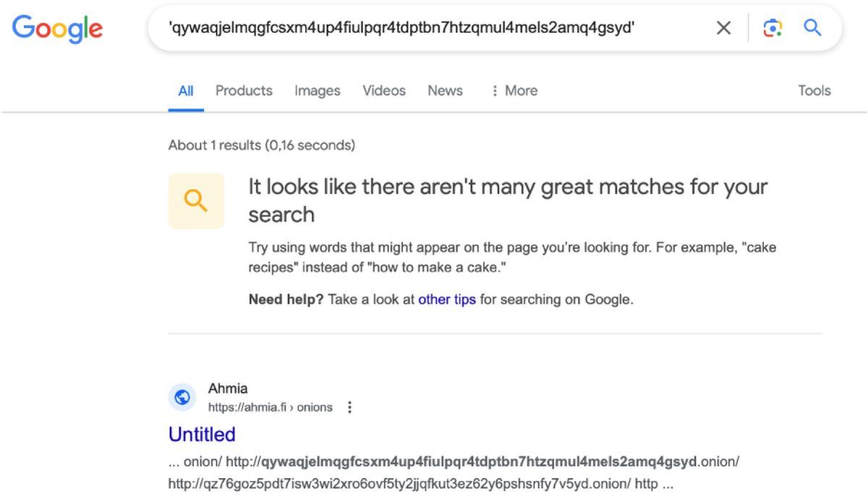The width and height of the screenshot is (868, 494).
Task: Switch to the Products tab
Action: pos(244,90)
